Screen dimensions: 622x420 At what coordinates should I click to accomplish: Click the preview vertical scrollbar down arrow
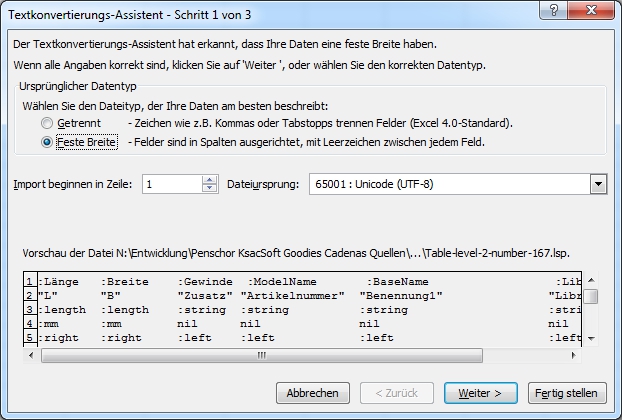coord(592,337)
